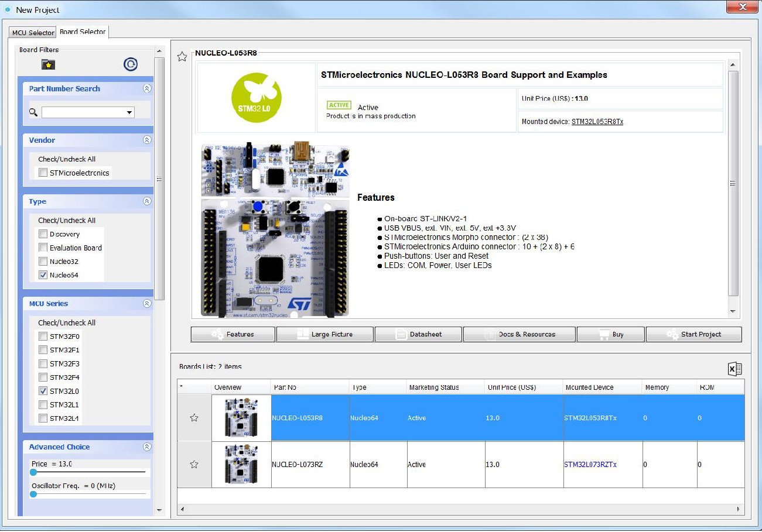Select the STM32F4 series checkbox
The height and width of the screenshot is (532, 762).
[43, 377]
